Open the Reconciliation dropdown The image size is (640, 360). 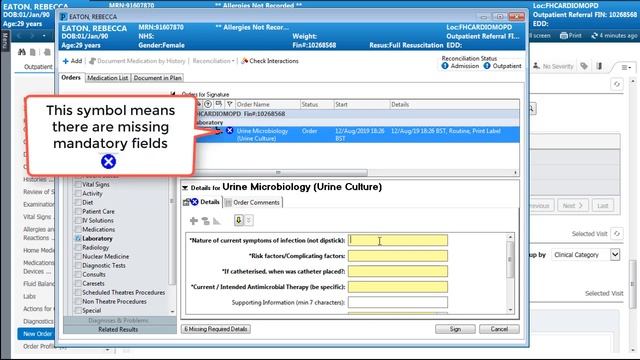pos(213,61)
